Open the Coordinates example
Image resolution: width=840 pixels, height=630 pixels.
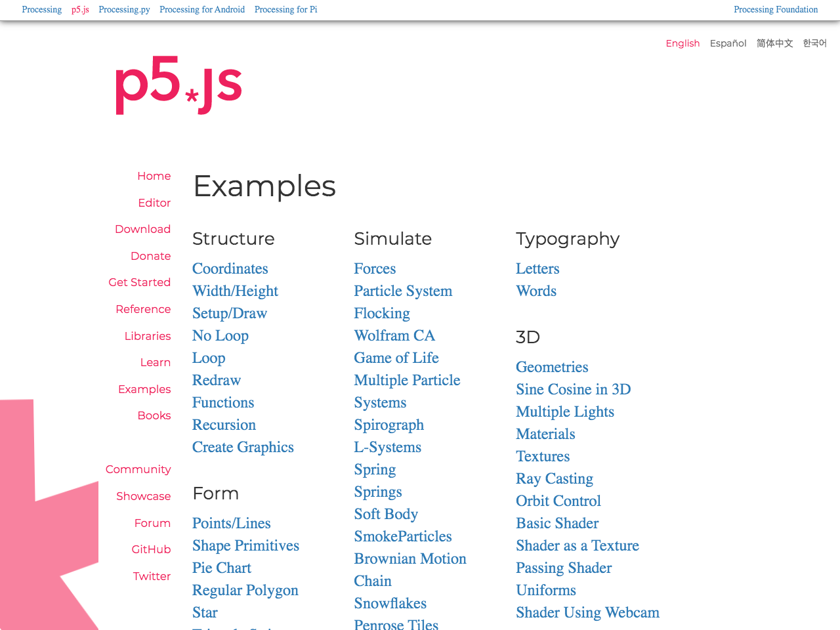tap(230, 268)
